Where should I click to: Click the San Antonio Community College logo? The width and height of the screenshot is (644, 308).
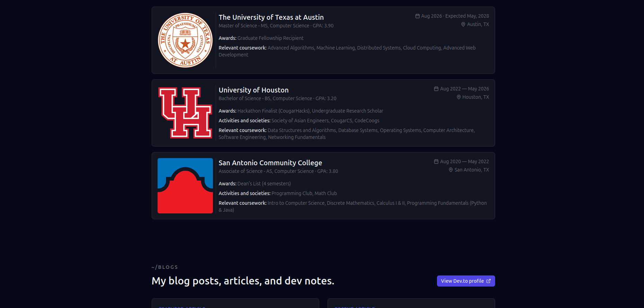coord(185,186)
